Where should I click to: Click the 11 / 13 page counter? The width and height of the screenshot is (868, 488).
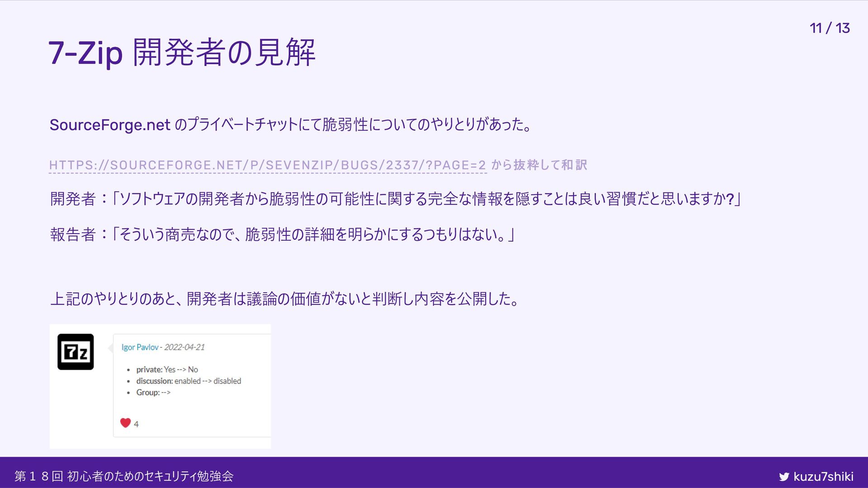pyautogui.click(x=830, y=28)
